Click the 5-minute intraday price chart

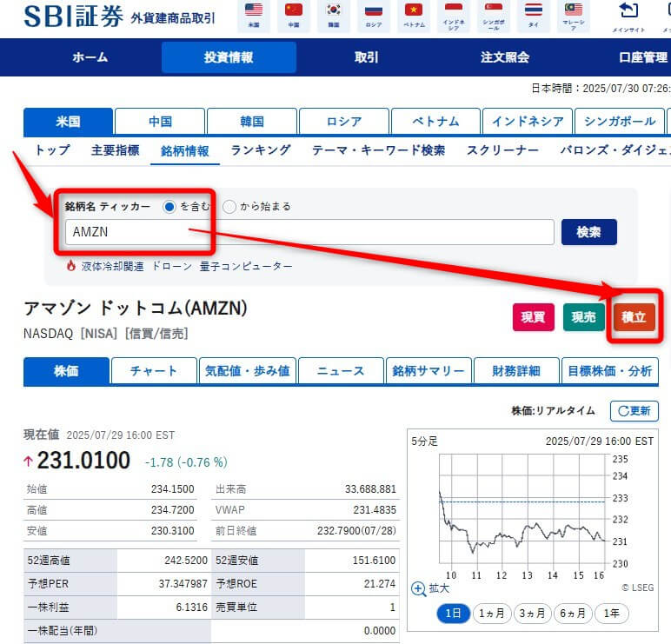[x=522, y=508]
